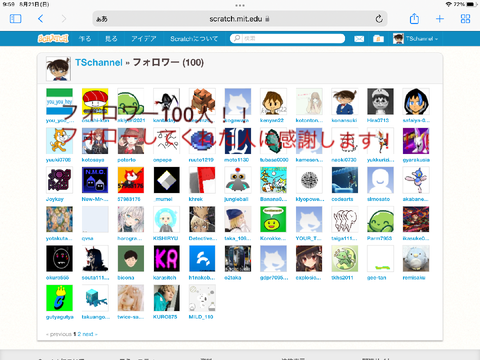Click the geo-tan username link
The image size is (480, 360).
pyautogui.click(x=376, y=278)
